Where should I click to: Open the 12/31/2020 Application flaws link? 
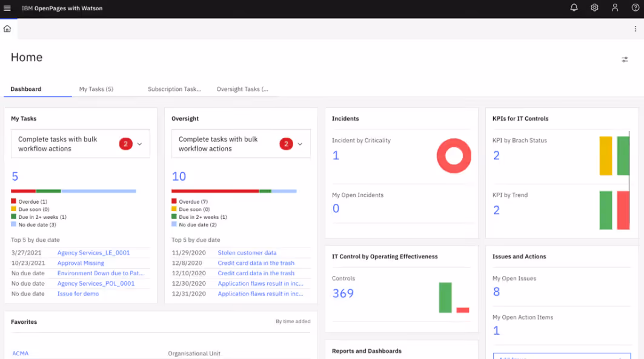pyautogui.click(x=261, y=294)
